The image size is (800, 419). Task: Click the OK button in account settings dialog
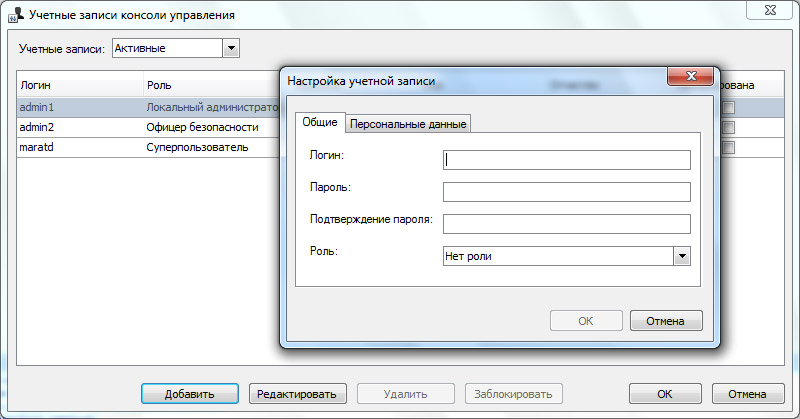pyautogui.click(x=586, y=321)
